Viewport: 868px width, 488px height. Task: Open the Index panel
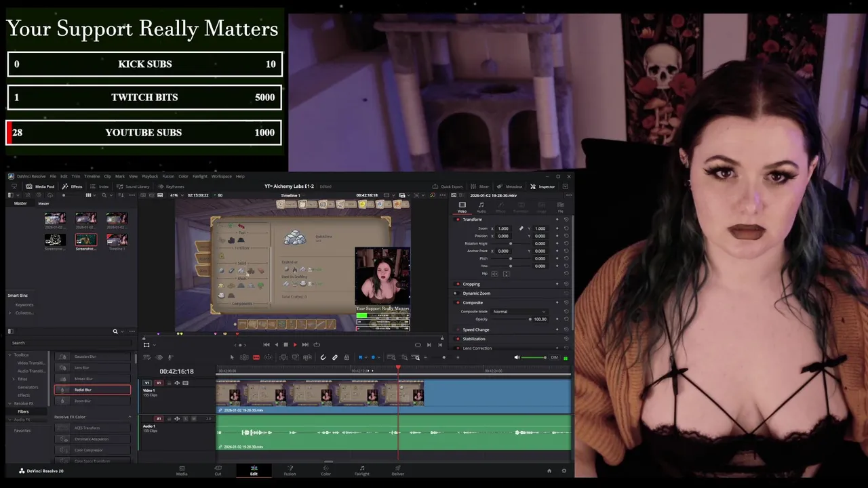click(x=99, y=186)
